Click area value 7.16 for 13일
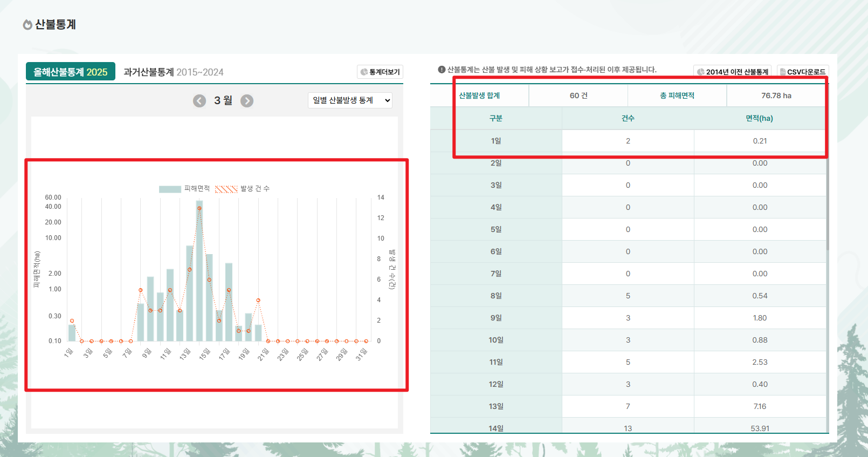 760,406
